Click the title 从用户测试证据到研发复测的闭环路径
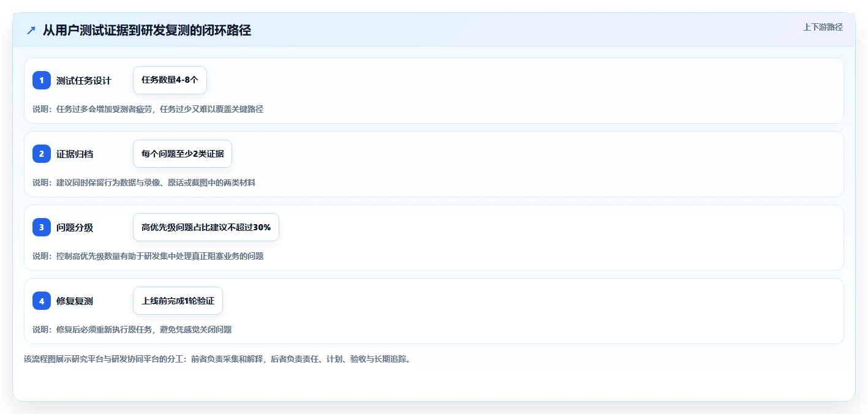Image resolution: width=868 pixels, height=414 pixels. tap(147, 30)
